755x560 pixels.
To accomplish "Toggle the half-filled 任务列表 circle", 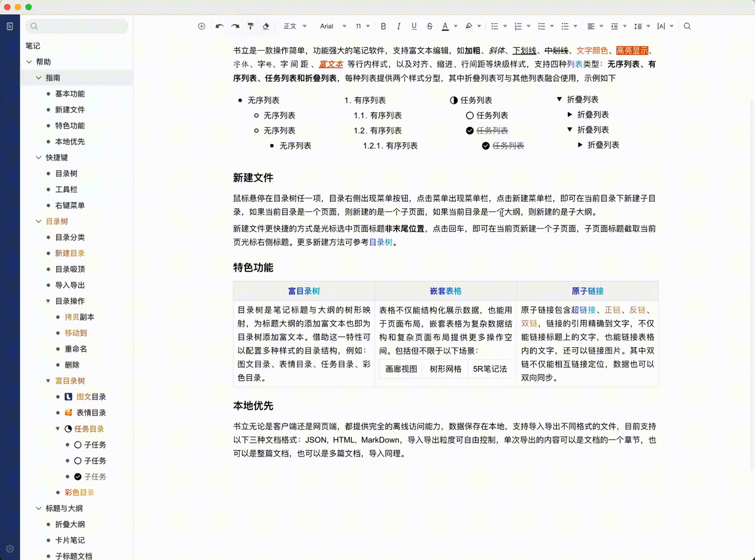I will (x=454, y=100).
